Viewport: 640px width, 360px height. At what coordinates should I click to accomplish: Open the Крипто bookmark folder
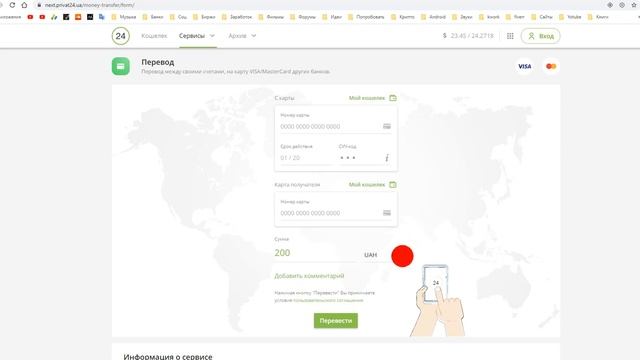tap(402, 17)
